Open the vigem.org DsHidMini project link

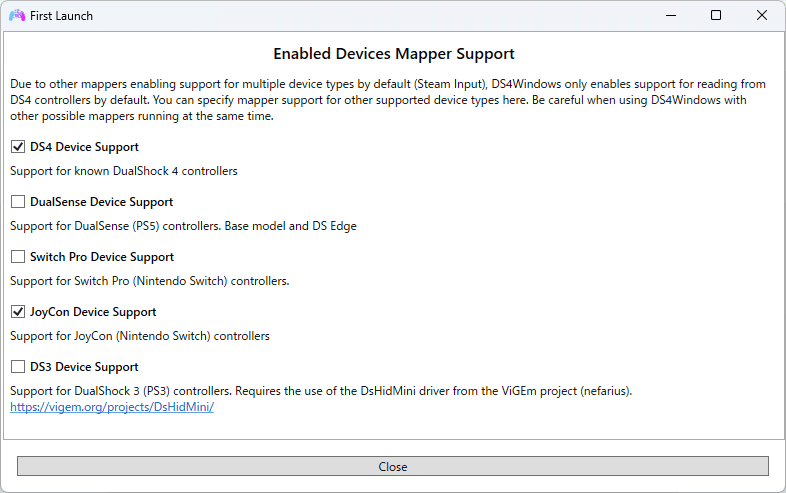(x=112, y=407)
